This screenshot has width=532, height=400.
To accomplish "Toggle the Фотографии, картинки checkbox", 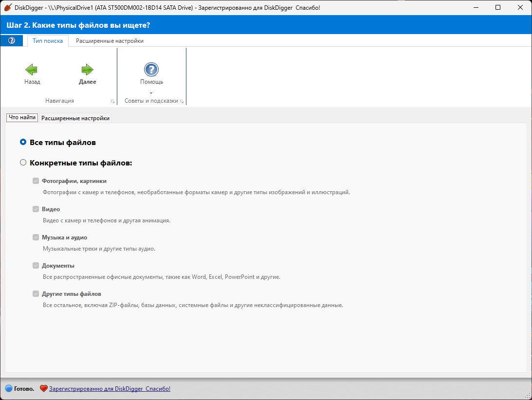I will tap(36, 181).
